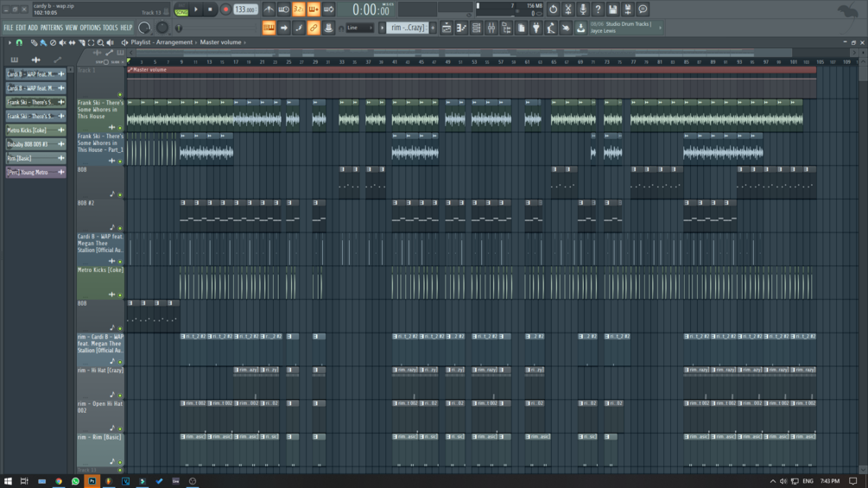The width and height of the screenshot is (868, 488).
Task: Enable wait for input before playing
Action: (x=283, y=10)
